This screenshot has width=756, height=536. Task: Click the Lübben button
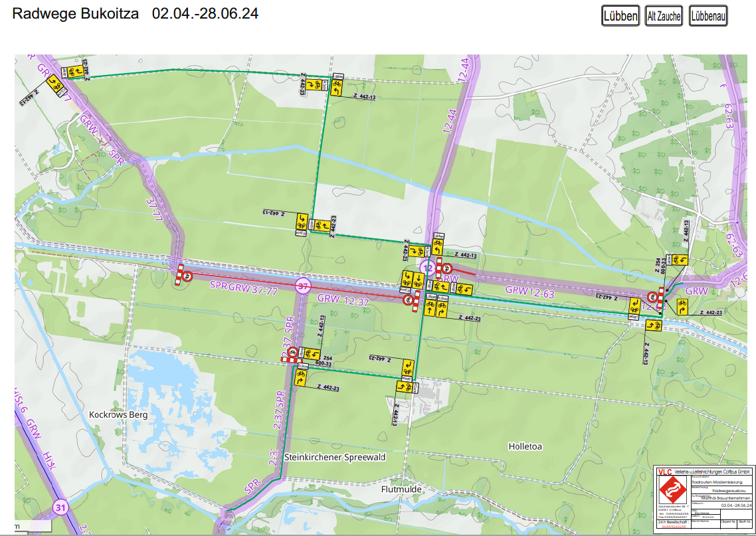(x=620, y=17)
